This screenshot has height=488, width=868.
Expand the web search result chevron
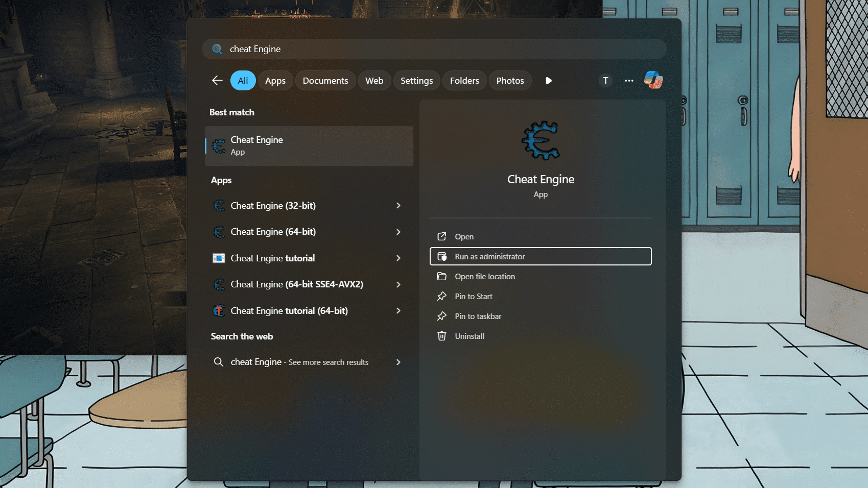(398, 362)
